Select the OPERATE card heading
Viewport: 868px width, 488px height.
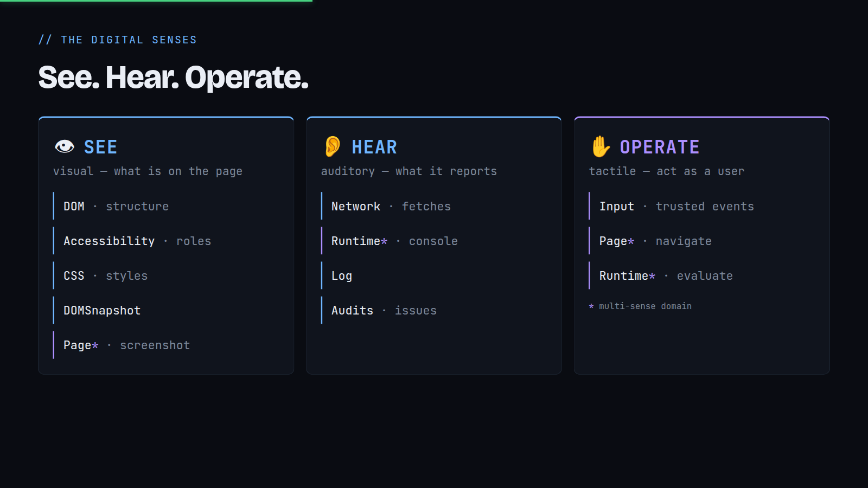(x=660, y=147)
